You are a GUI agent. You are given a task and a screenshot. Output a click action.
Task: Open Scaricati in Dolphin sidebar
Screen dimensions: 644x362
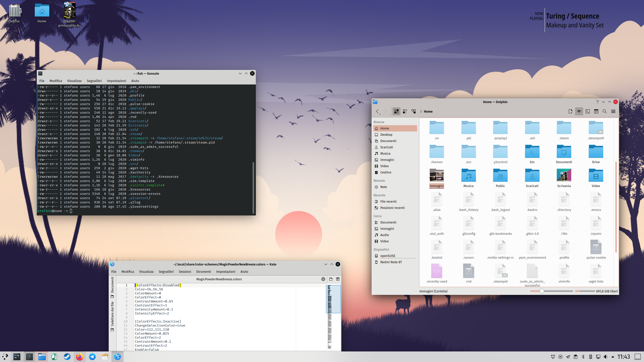pyautogui.click(x=395, y=147)
